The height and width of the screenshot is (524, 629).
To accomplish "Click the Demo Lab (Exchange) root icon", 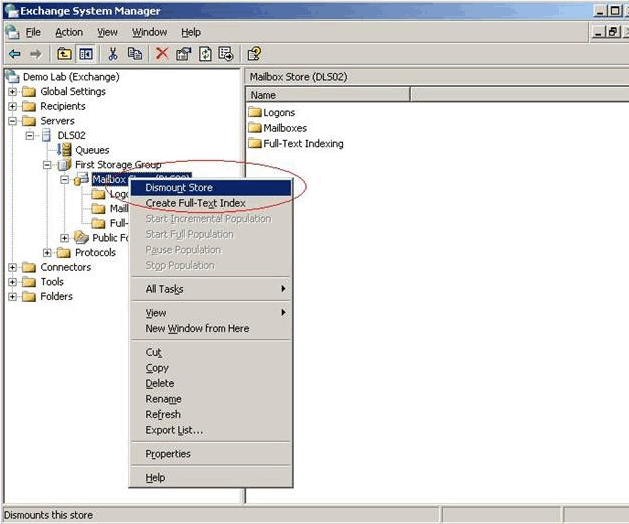I will pyautogui.click(x=12, y=76).
